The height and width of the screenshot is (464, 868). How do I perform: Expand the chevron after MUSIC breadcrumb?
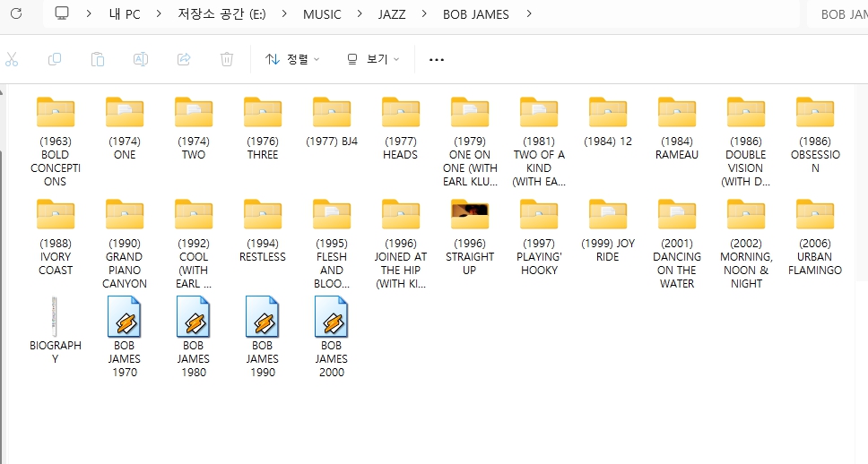[357, 14]
